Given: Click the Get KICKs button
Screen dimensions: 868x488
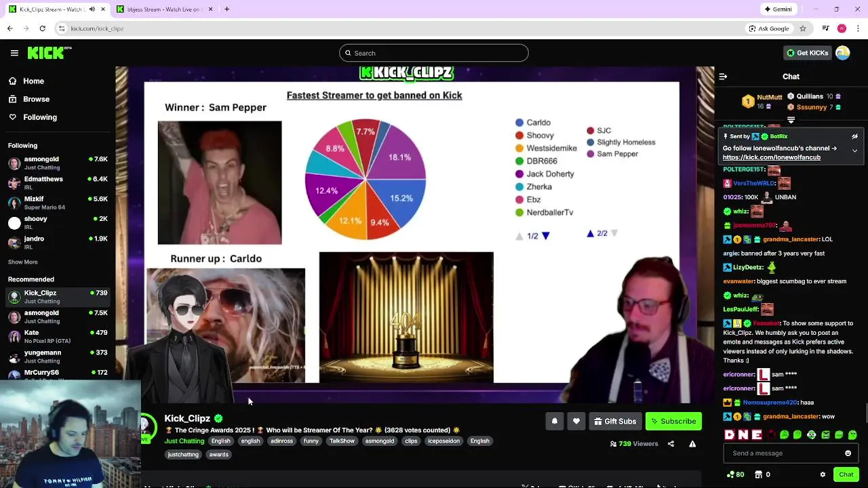Looking at the screenshot, I should pyautogui.click(x=806, y=53).
